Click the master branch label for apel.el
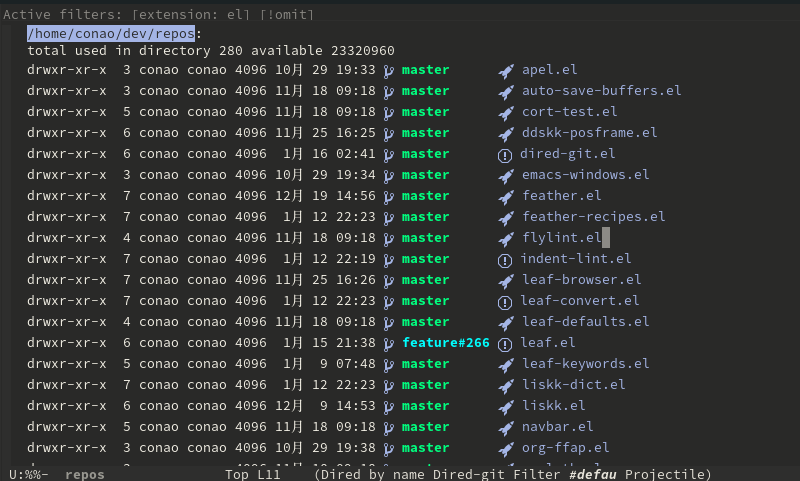The image size is (800, 481). tap(426, 70)
